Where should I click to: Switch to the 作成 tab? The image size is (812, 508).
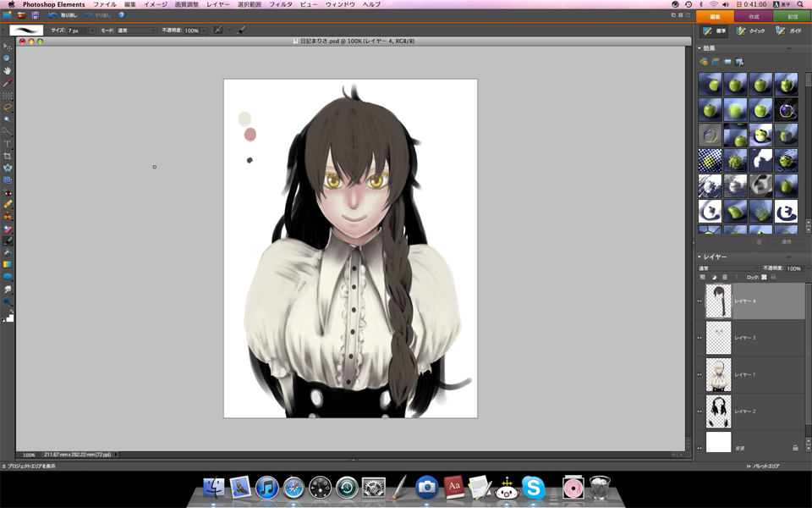pyautogui.click(x=754, y=17)
